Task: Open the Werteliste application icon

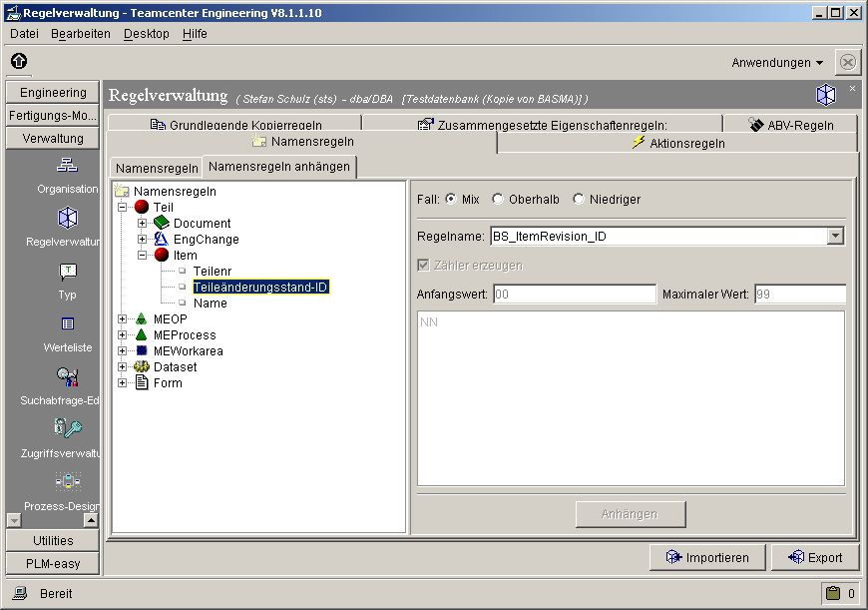Action: click(x=68, y=323)
